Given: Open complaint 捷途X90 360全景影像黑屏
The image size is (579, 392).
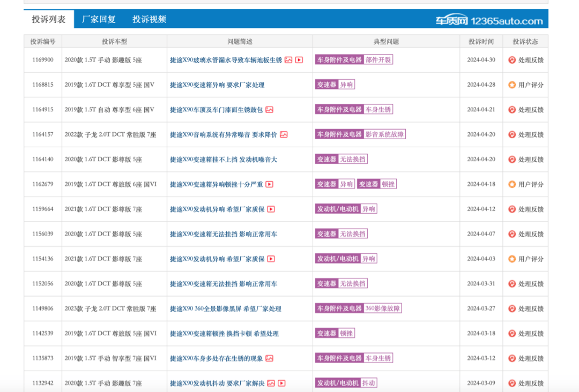Looking at the screenshot, I should [x=226, y=308].
